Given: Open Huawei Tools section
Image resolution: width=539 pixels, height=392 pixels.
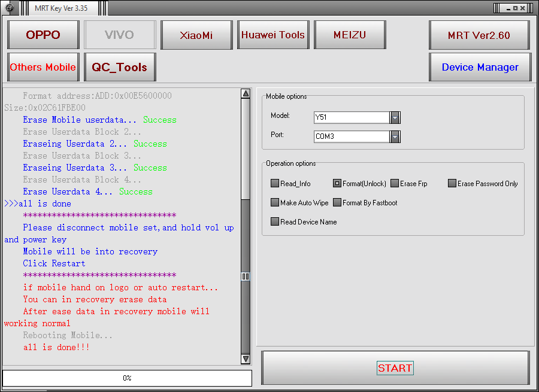Looking at the screenshot, I should [x=273, y=35].
